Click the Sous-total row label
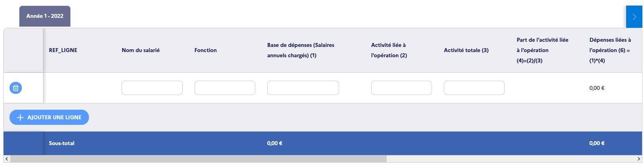The height and width of the screenshot is (165, 644). 62,143
